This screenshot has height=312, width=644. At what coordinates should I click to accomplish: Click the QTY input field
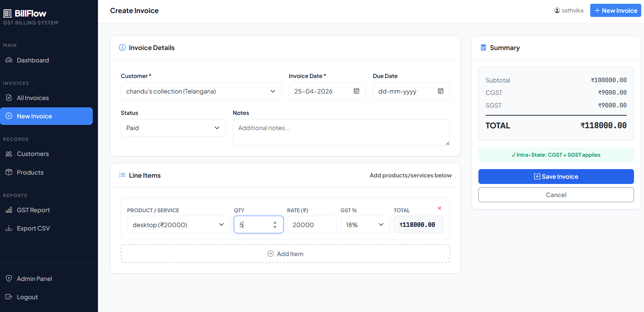pyautogui.click(x=258, y=225)
